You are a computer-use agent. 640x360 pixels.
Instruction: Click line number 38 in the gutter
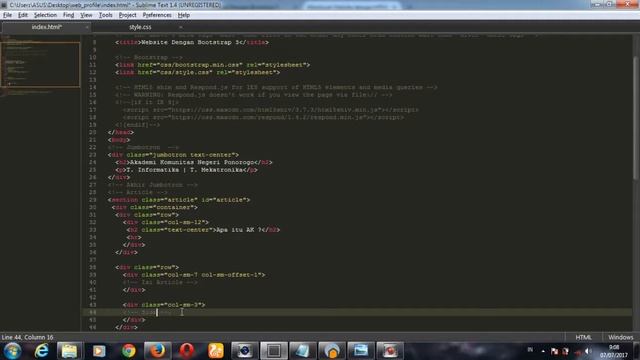coord(93,267)
